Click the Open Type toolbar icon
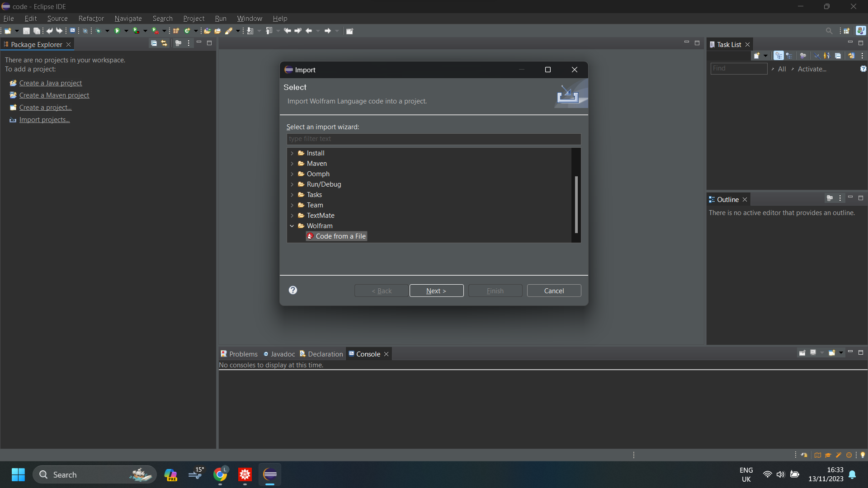This screenshot has width=868, height=488. point(207,31)
